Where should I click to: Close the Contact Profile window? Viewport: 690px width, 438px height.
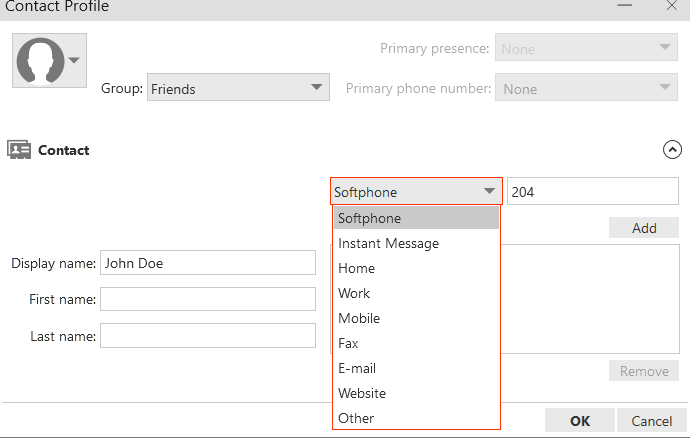(672, 6)
